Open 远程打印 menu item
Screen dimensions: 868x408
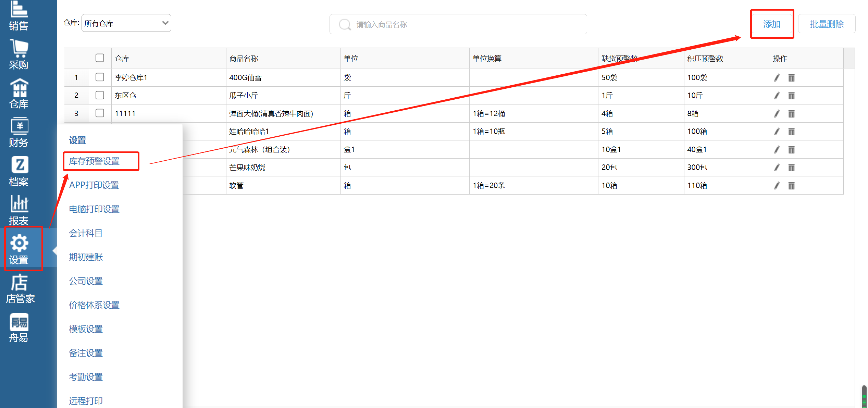(x=86, y=401)
